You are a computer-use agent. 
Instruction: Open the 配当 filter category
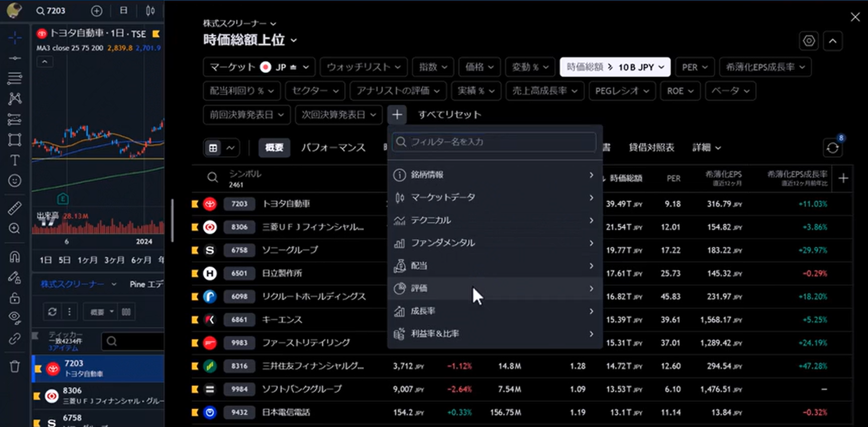tap(494, 266)
